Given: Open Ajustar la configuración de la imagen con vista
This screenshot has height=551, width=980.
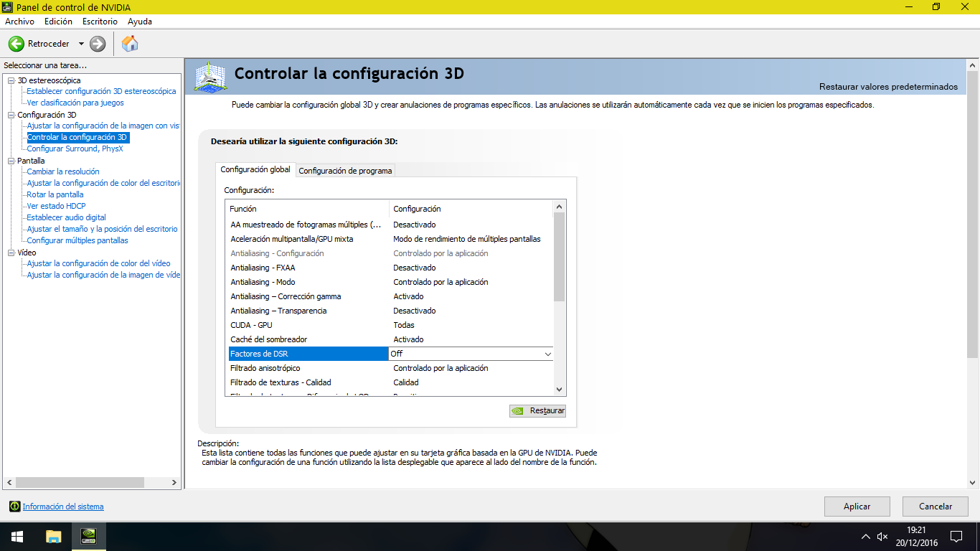Looking at the screenshot, I should pos(103,126).
